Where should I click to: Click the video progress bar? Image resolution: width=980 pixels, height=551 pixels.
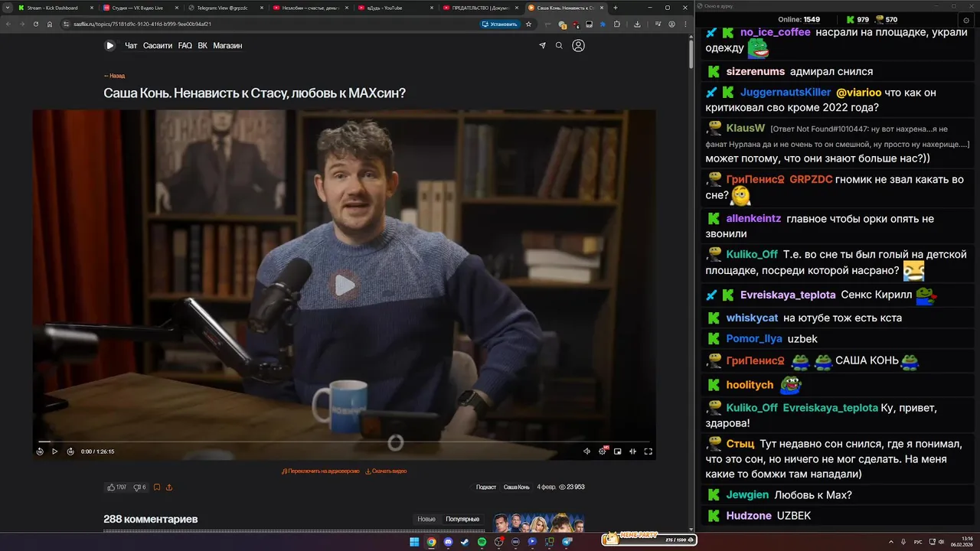pos(344,442)
